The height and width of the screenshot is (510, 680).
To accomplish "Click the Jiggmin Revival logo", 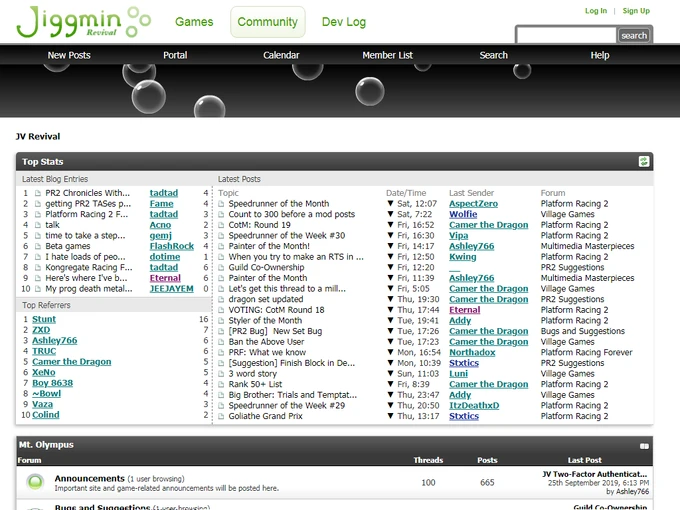I will [84, 22].
